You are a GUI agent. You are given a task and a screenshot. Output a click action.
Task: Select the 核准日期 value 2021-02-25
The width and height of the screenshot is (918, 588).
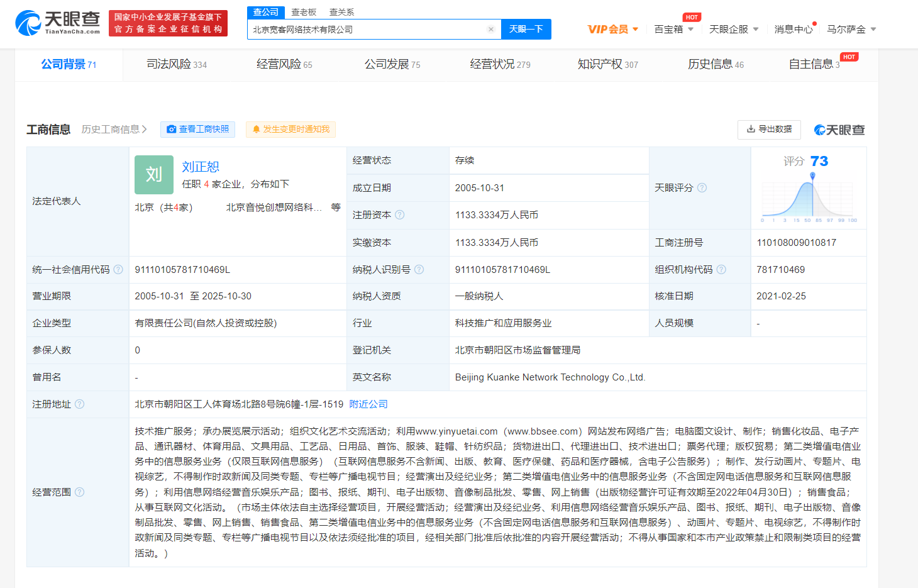point(781,296)
